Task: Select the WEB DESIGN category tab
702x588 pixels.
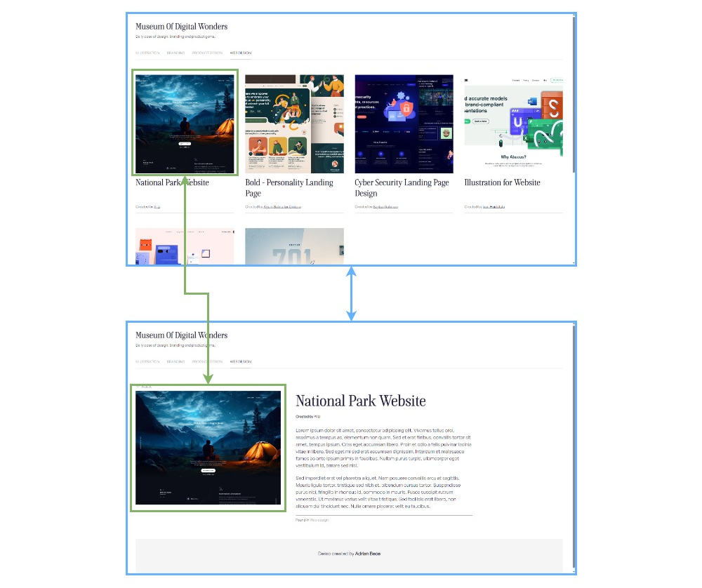Action: pos(240,53)
